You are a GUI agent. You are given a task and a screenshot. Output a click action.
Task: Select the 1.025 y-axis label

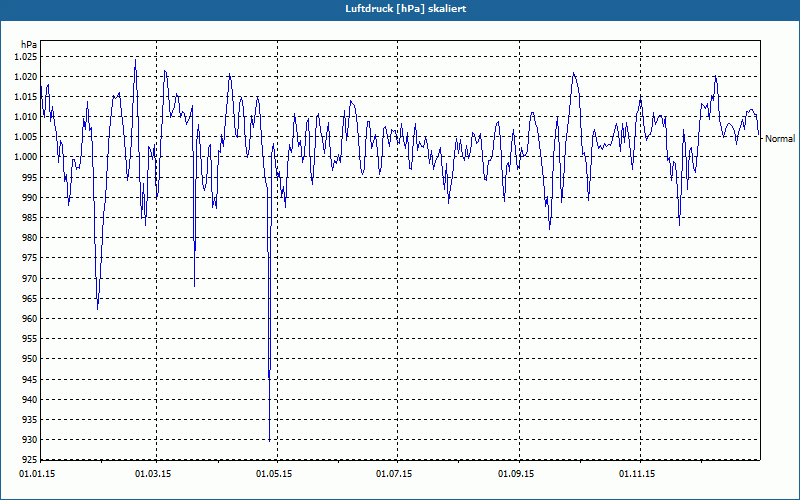click(x=26, y=57)
